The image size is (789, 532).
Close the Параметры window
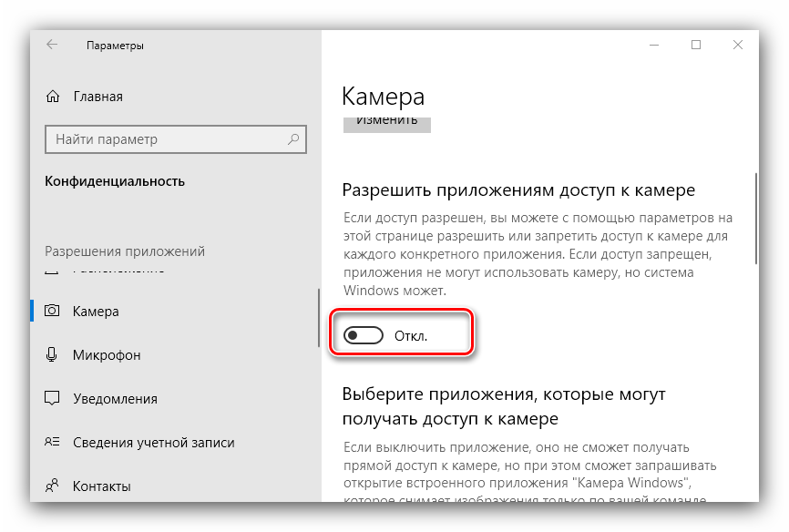(x=738, y=45)
